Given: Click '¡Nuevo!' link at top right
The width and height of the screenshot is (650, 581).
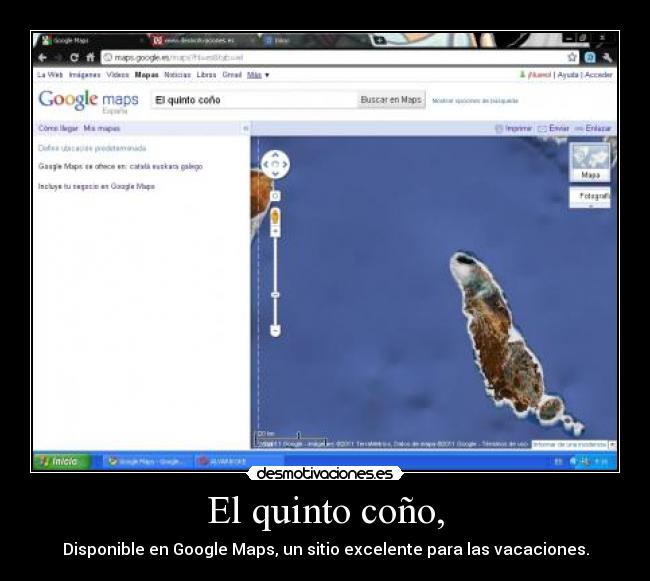Looking at the screenshot, I should tap(539, 75).
